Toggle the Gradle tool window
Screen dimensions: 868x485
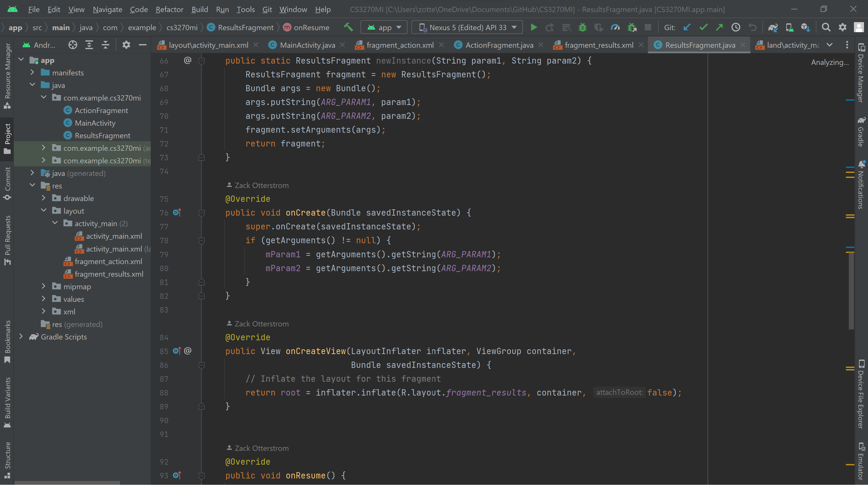tap(861, 131)
